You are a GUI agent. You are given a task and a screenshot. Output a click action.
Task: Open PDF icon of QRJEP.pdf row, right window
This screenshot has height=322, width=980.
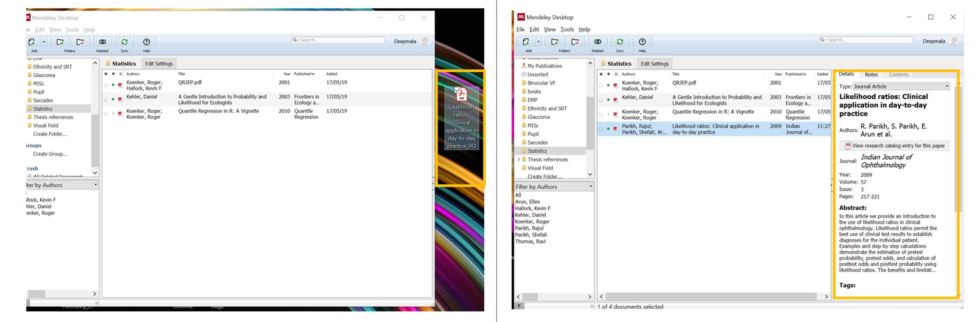615,85
